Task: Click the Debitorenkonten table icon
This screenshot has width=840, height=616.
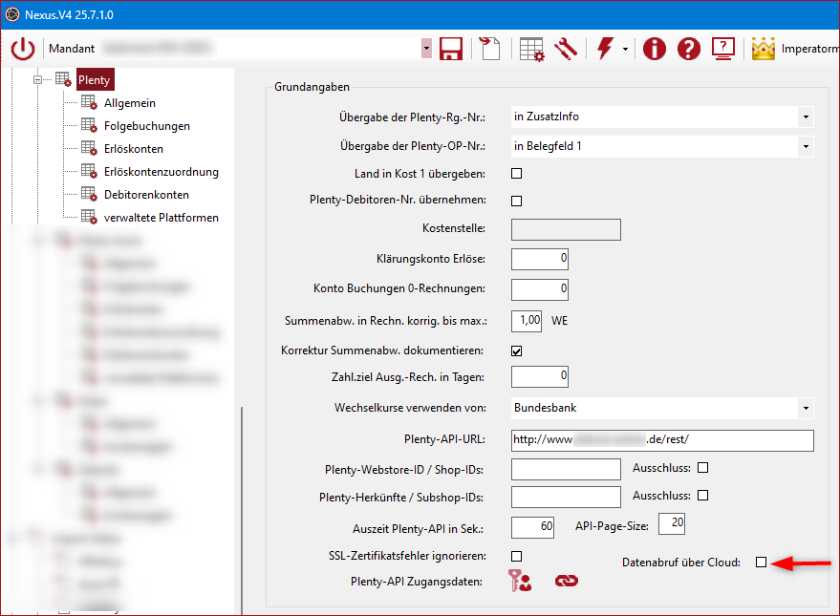Action: 89,194
